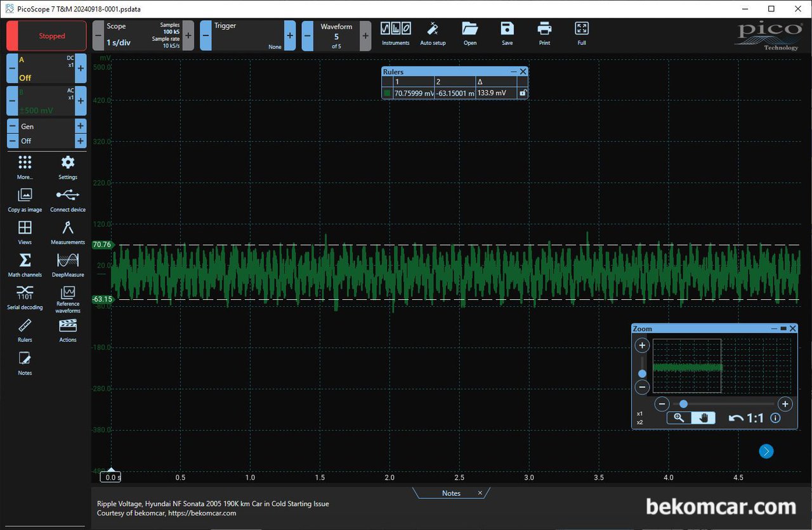Adjust the horizontal zoom slider handle
The image size is (812, 530).
point(683,404)
